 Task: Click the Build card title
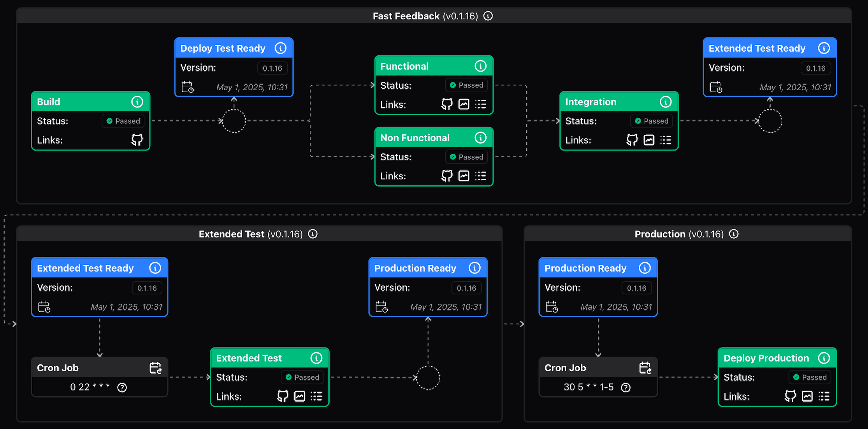pos(49,102)
